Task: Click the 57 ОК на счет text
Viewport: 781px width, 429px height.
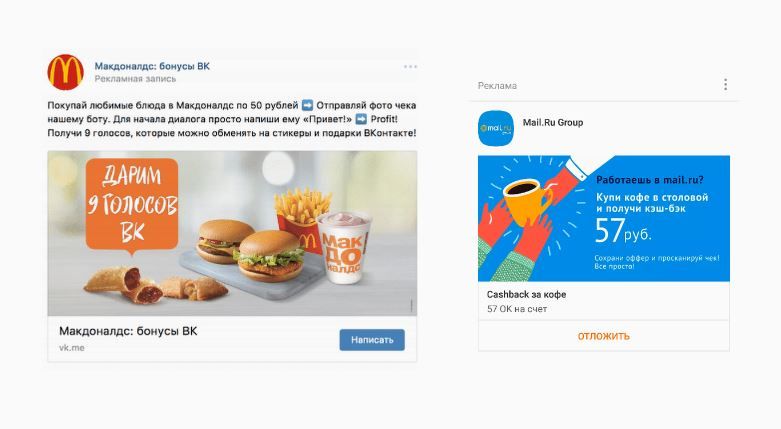Action: tap(517, 309)
